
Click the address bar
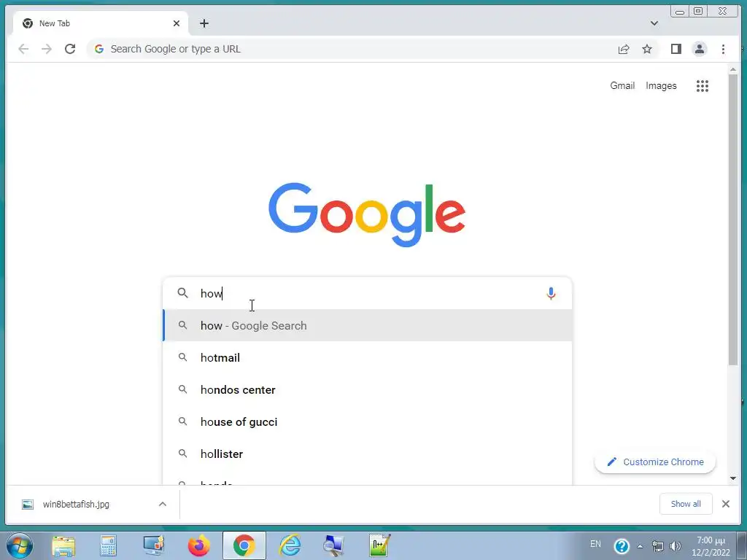(352, 49)
